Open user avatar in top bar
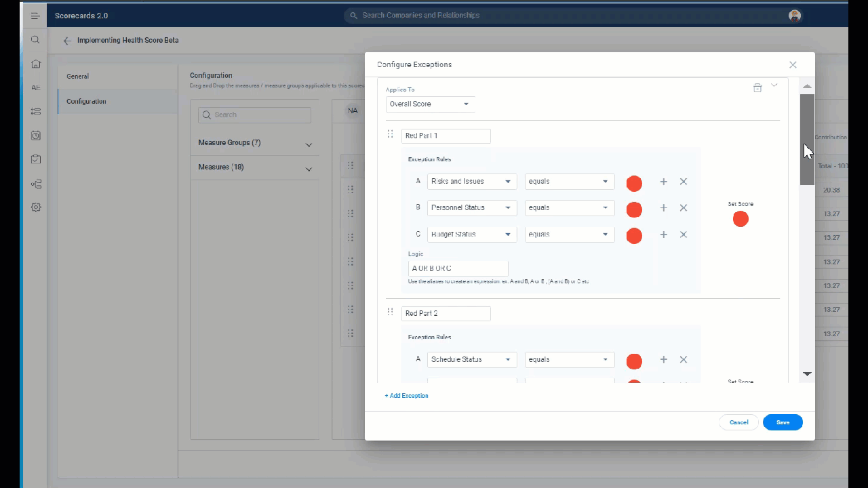Image resolution: width=868 pixels, height=488 pixels. coord(795,16)
